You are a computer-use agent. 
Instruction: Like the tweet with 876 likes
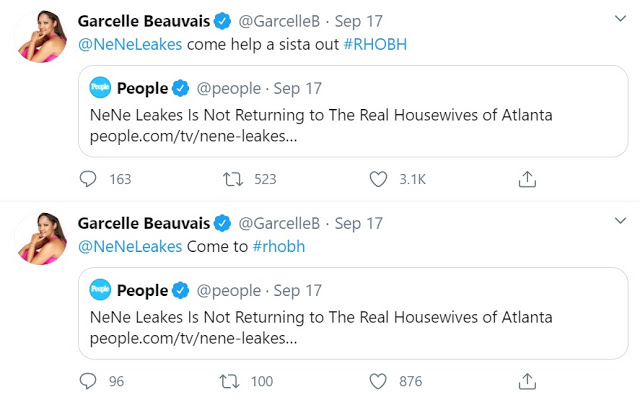(x=378, y=381)
